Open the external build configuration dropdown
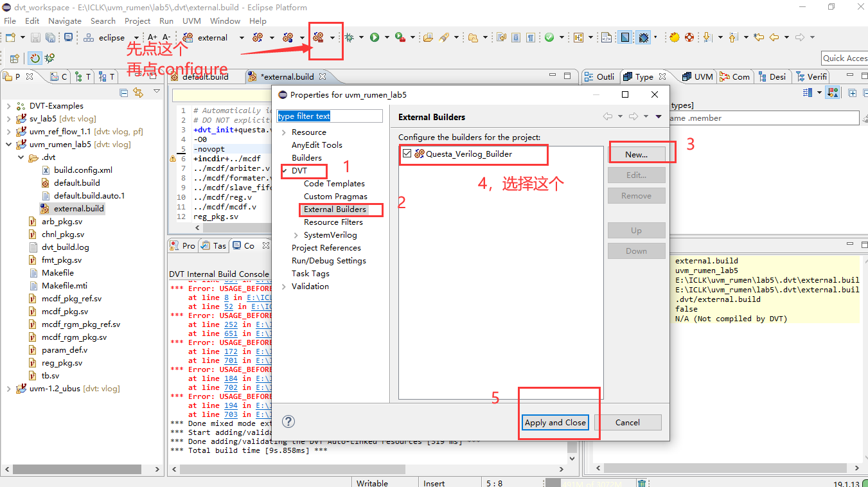Screen dimensions: 868x487 click(x=241, y=37)
